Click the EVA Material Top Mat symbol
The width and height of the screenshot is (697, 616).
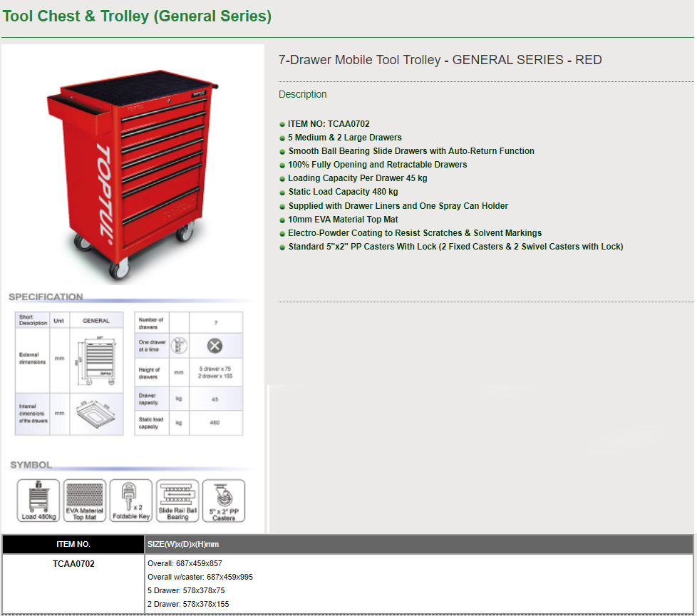point(85,500)
